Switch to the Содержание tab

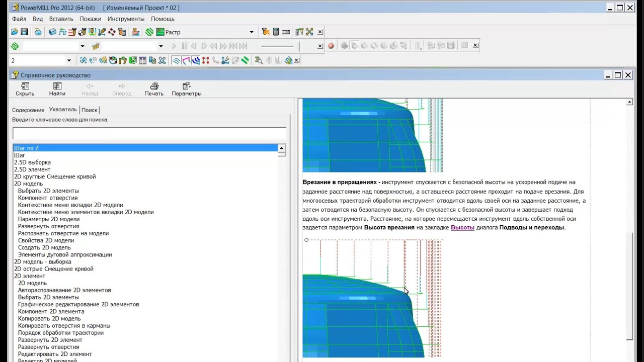pyautogui.click(x=28, y=110)
